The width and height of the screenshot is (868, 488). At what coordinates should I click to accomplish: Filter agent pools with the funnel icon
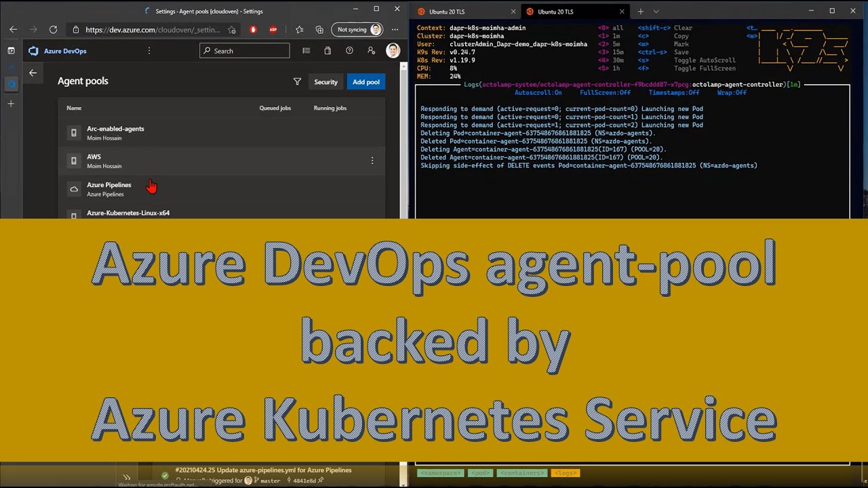[297, 81]
